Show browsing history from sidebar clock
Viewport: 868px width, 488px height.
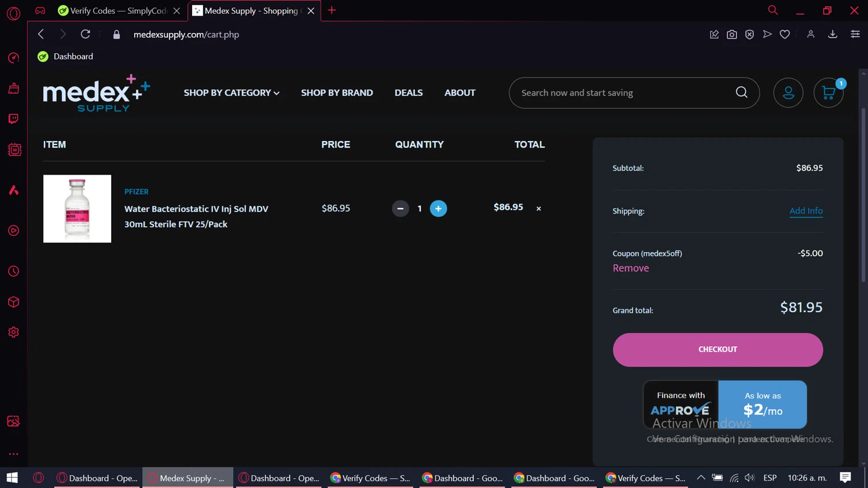13,271
